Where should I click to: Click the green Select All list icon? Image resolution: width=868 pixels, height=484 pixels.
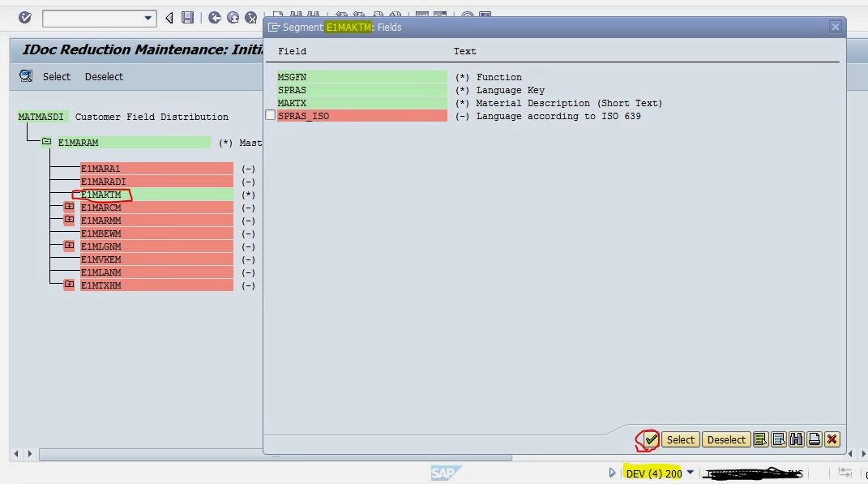(x=760, y=439)
